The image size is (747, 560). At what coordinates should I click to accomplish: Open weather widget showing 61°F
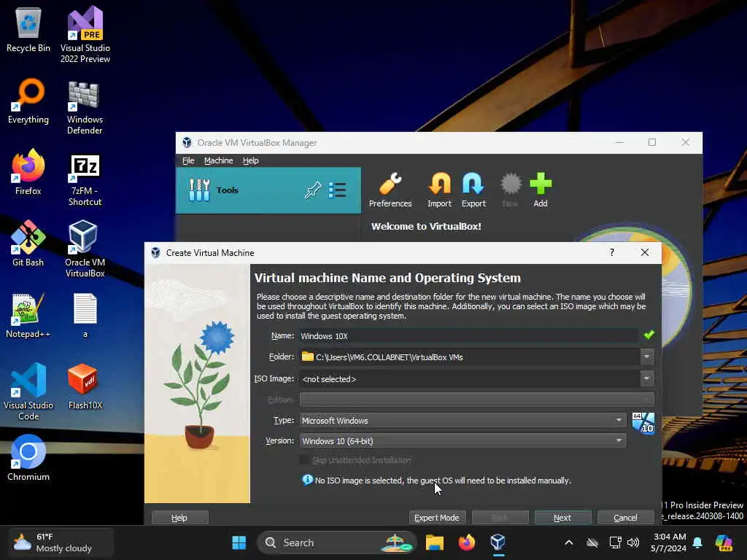pos(61,542)
